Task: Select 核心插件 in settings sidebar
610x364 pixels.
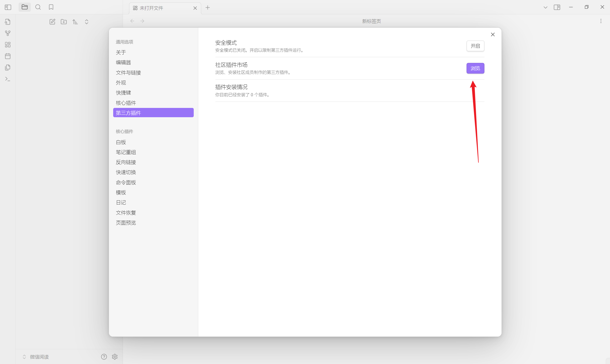Action: click(126, 103)
